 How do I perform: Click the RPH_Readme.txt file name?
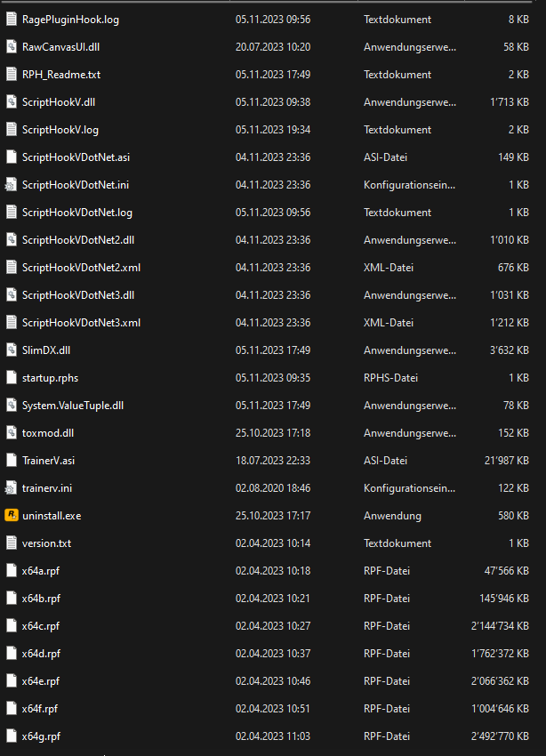pos(60,75)
